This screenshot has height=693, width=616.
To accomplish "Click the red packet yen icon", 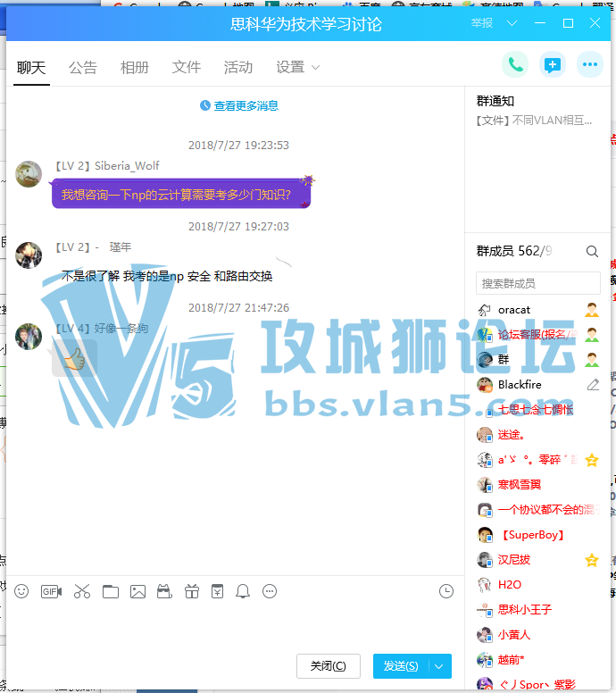I will 218,591.
